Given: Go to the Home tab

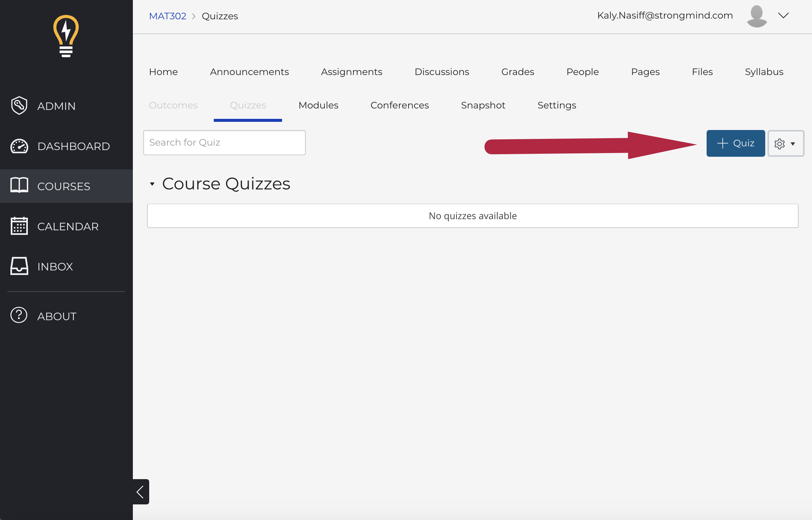Looking at the screenshot, I should coord(163,72).
